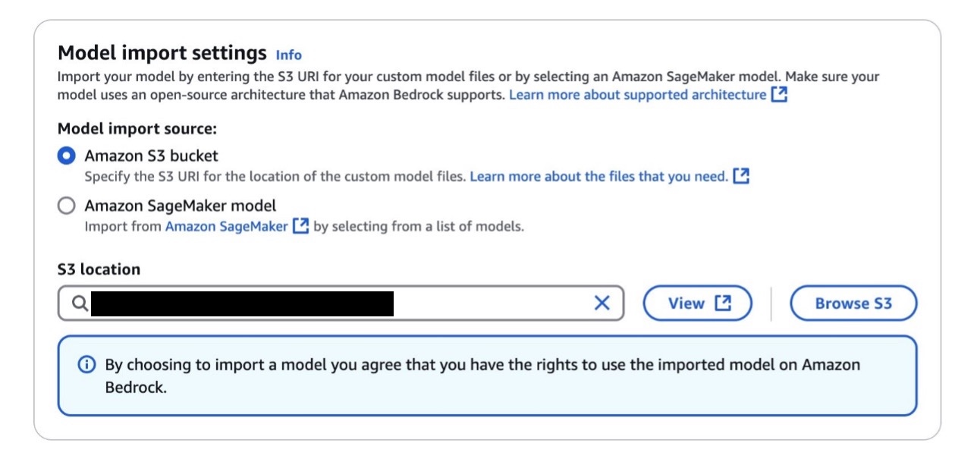Click the Model import settings heading
The width and height of the screenshot is (980, 459).
[162, 53]
